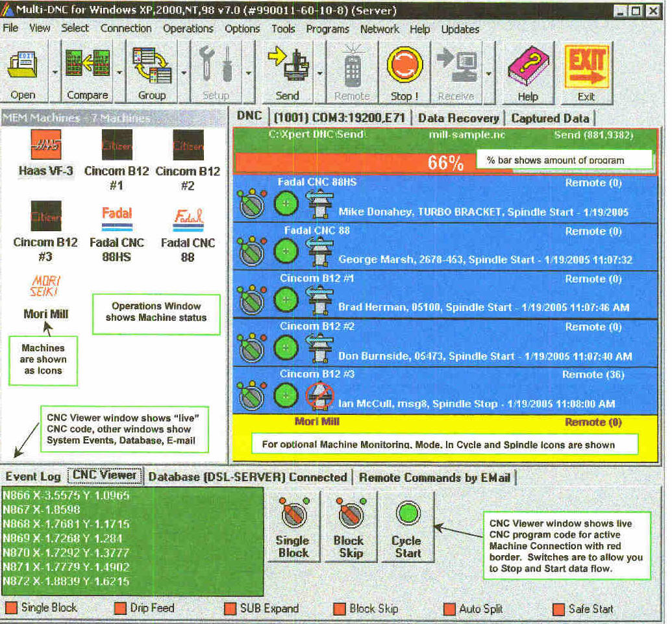Open the Updates menu
The height and width of the screenshot is (624, 672).
click(460, 30)
